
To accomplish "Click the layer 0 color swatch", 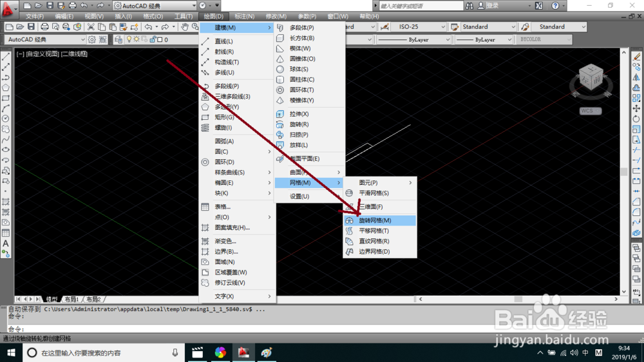I will click(x=160, y=40).
